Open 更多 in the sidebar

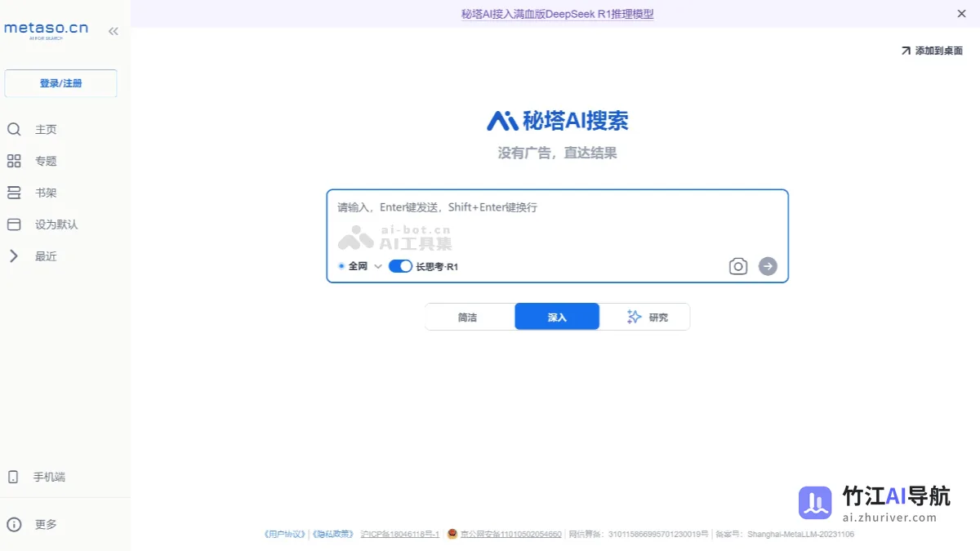(46, 524)
